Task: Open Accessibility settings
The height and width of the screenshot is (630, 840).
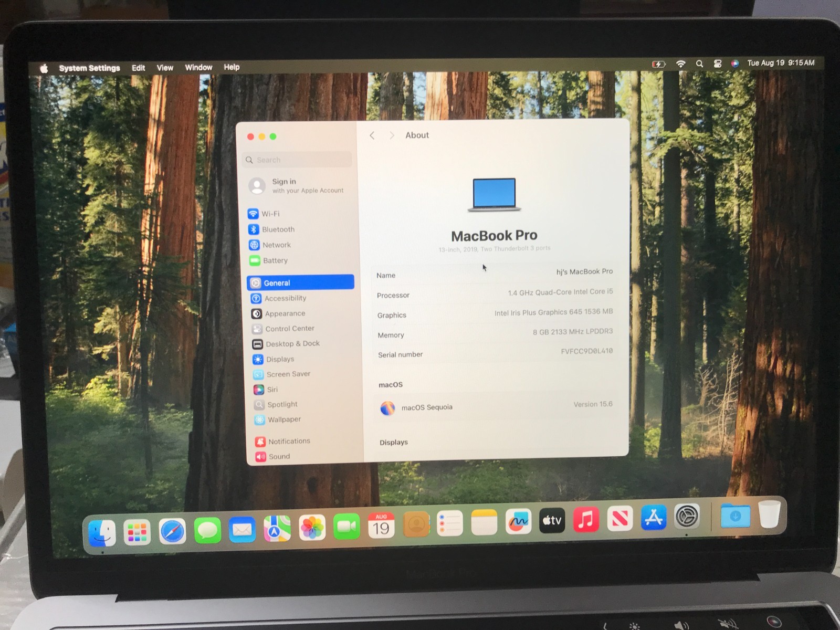Action: point(285,298)
